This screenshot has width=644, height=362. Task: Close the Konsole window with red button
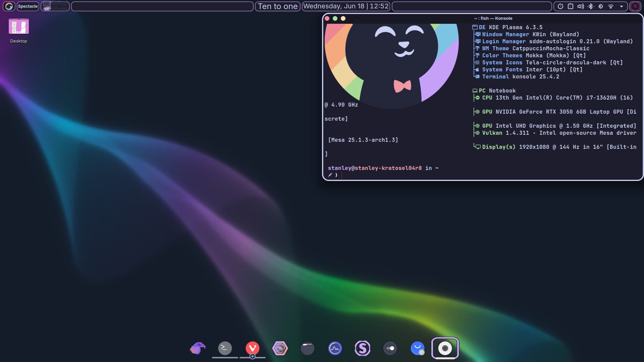pyautogui.click(x=327, y=18)
